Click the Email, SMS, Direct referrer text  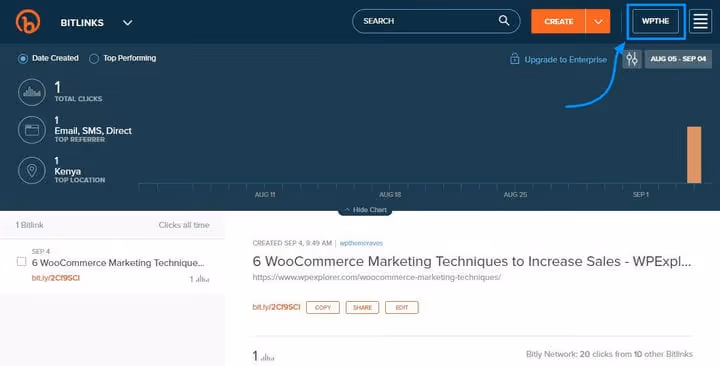pos(93,131)
